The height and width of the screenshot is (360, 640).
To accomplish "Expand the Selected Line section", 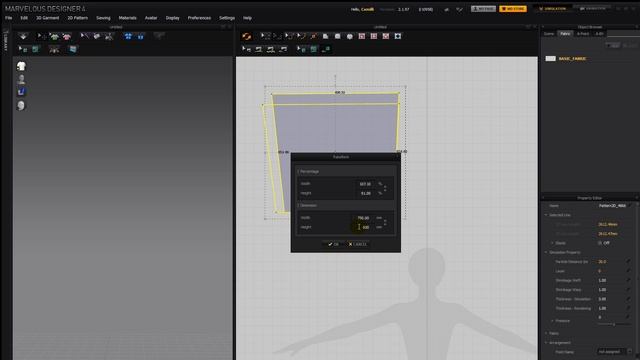I will point(546,215).
